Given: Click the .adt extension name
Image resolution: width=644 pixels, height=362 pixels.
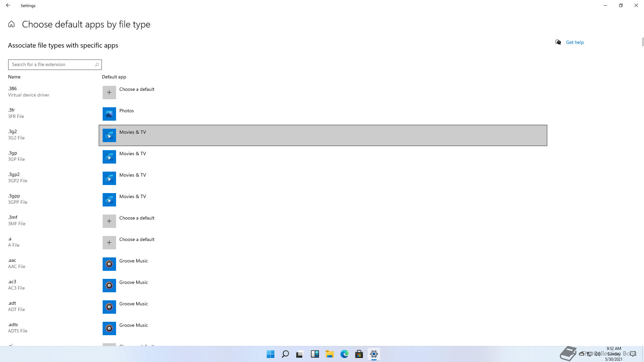Looking at the screenshot, I should 12,303.
